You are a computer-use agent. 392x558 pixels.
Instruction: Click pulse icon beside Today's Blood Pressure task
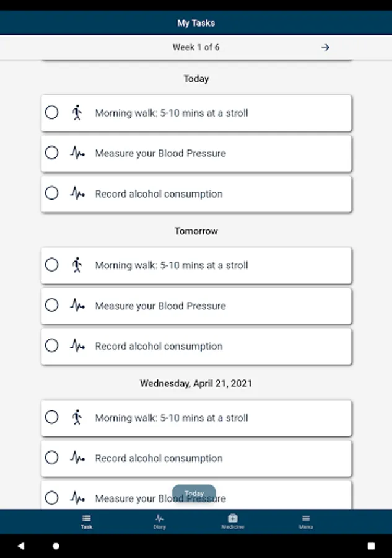tap(77, 153)
